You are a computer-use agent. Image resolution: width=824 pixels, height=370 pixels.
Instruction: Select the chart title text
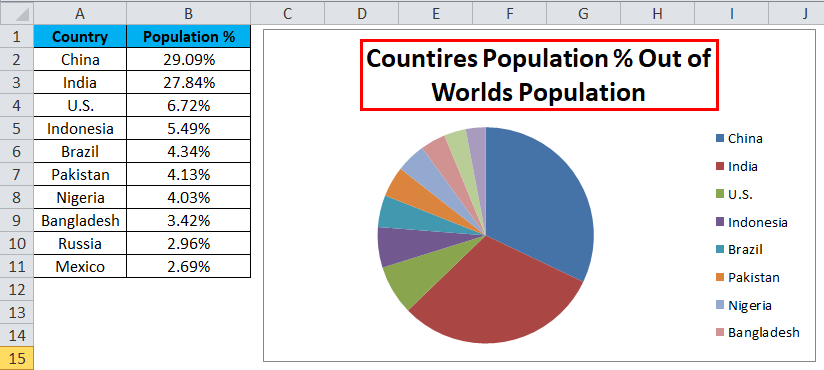(539, 75)
